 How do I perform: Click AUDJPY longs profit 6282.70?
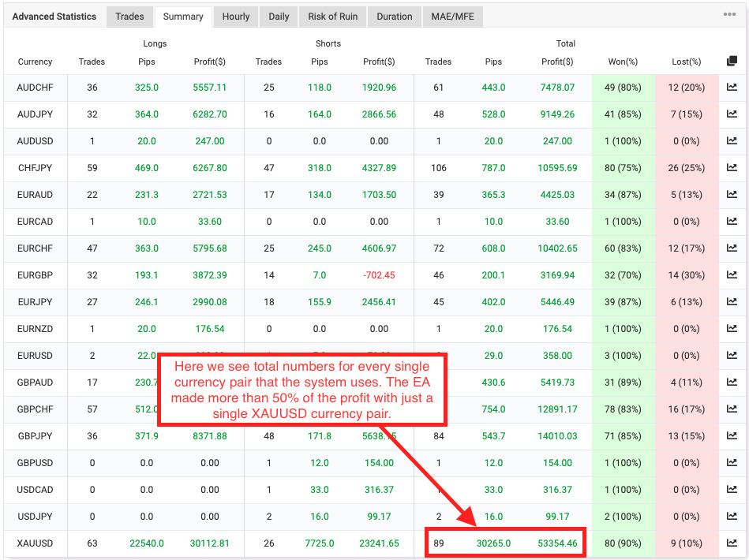point(210,114)
